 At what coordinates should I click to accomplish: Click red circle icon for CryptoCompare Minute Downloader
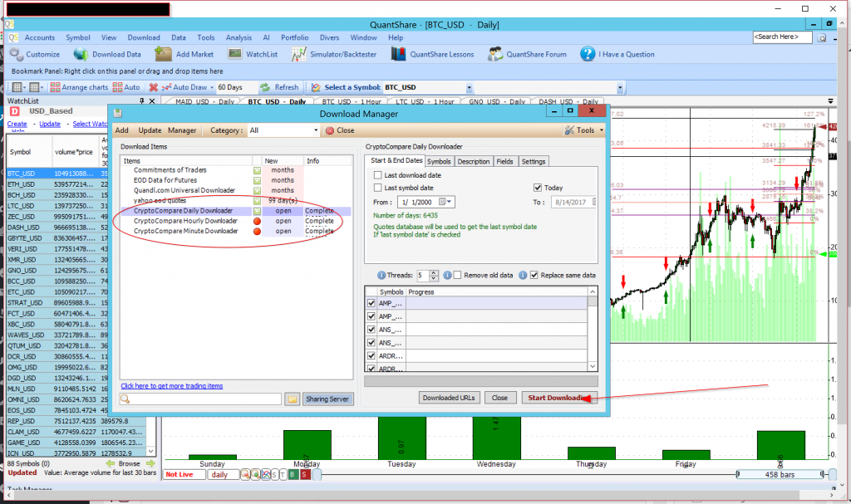click(258, 232)
